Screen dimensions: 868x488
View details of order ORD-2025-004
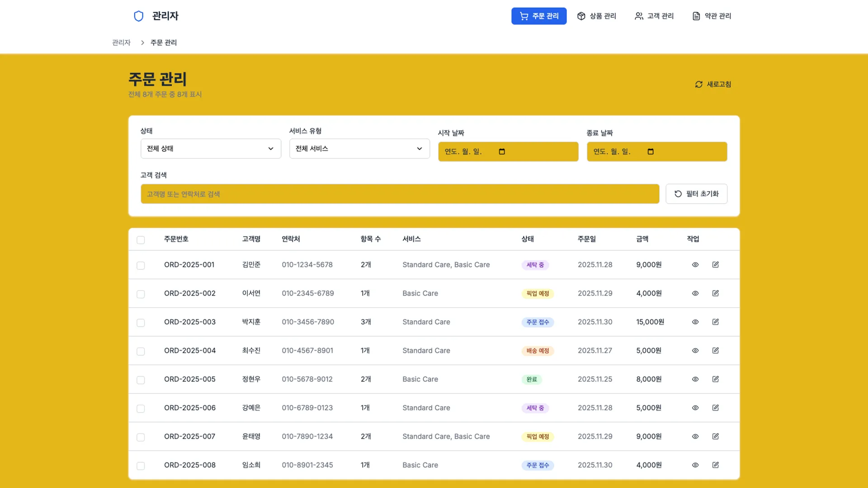[695, 351]
